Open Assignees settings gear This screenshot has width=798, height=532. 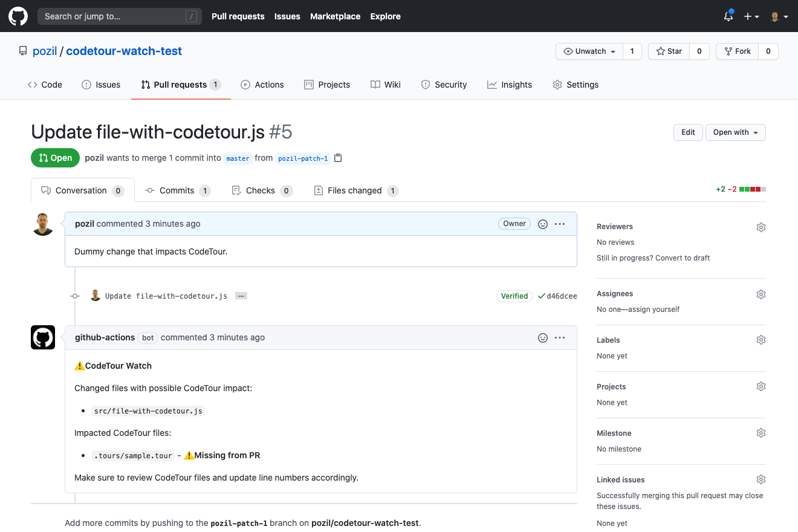761,294
